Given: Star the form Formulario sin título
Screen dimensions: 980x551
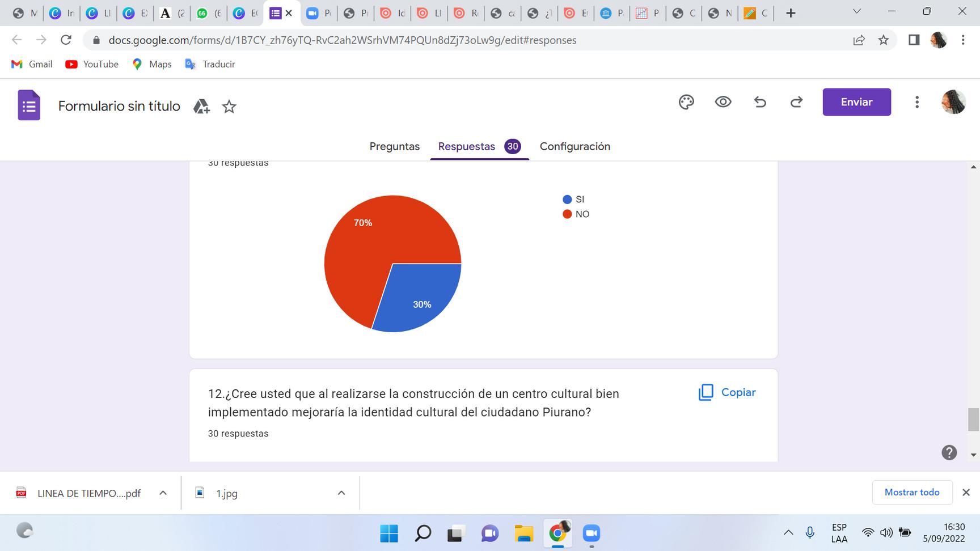Looking at the screenshot, I should 229,107.
